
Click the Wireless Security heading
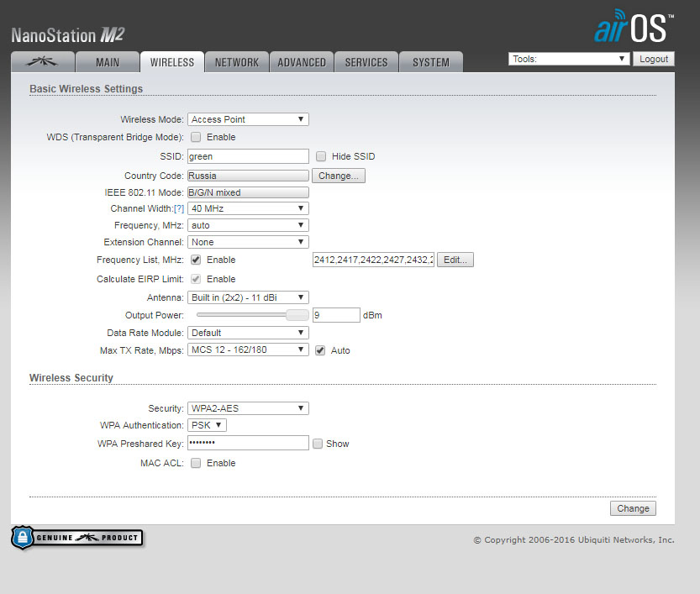coord(71,377)
